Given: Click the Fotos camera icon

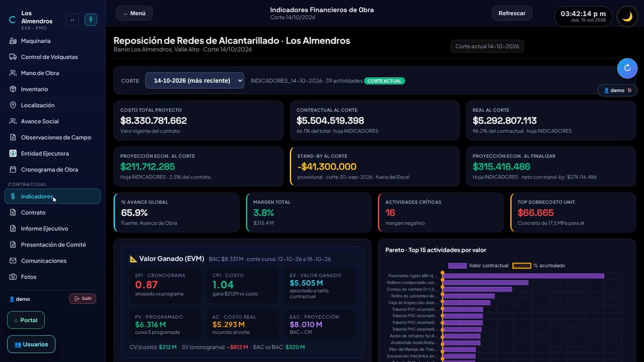Looking at the screenshot, I should pos(13,277).
